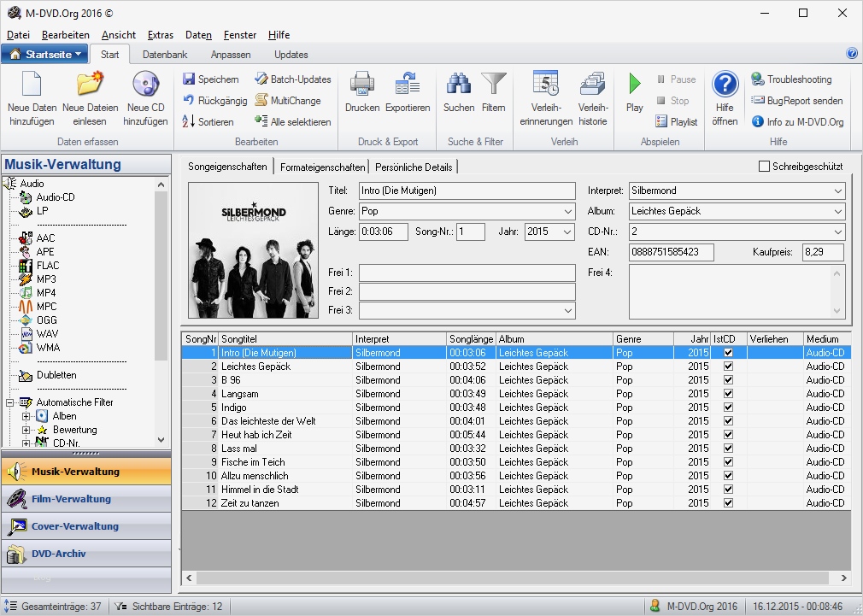Open the Suchen binoculars tool

[459, 85]
